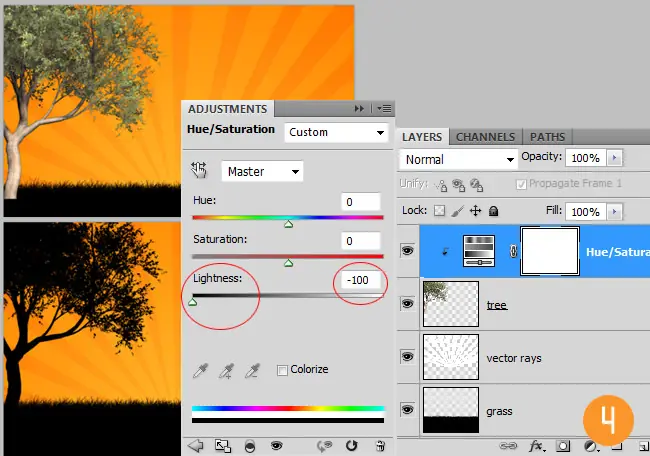The width and height of the screenshot is (650, 456).
Task: Unify layer position icon
Action: coord(441,185)
